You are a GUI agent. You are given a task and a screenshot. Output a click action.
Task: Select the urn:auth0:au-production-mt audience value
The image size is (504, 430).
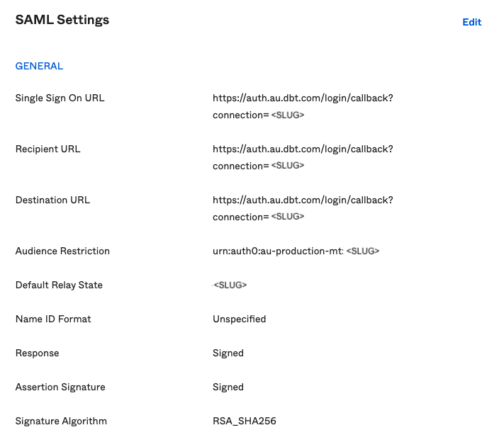tap(278, 251)
